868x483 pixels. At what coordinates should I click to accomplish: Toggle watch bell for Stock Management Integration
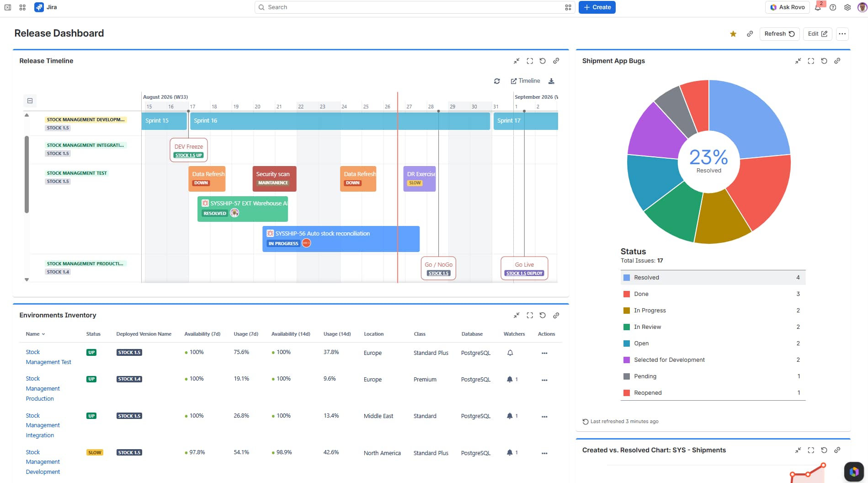point(510,416)
